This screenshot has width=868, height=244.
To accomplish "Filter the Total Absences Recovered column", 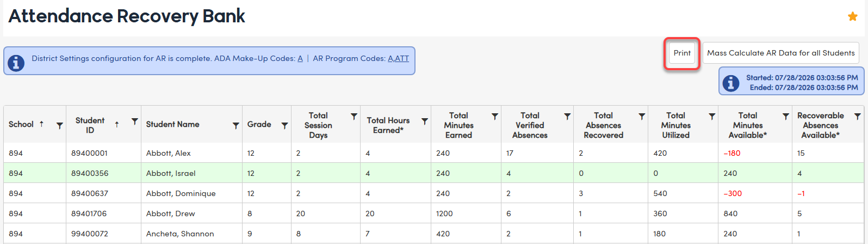I will pyautogui.click(x=642, y=117).
